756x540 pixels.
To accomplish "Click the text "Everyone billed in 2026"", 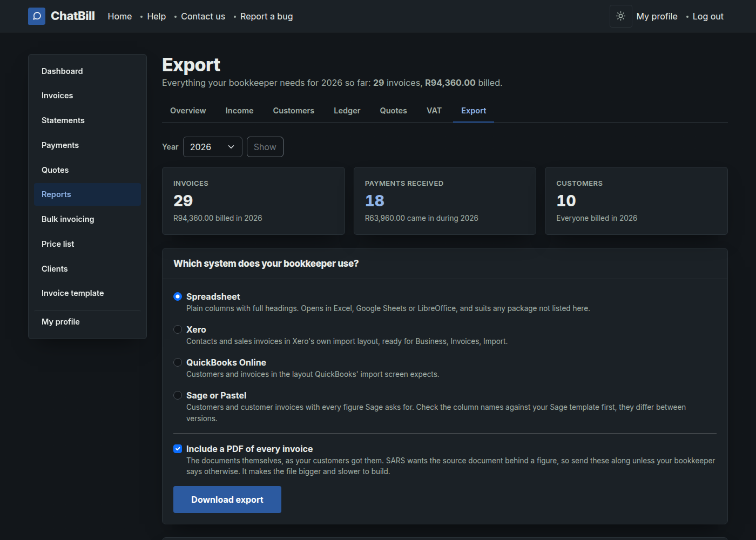I will coord(597,218).
